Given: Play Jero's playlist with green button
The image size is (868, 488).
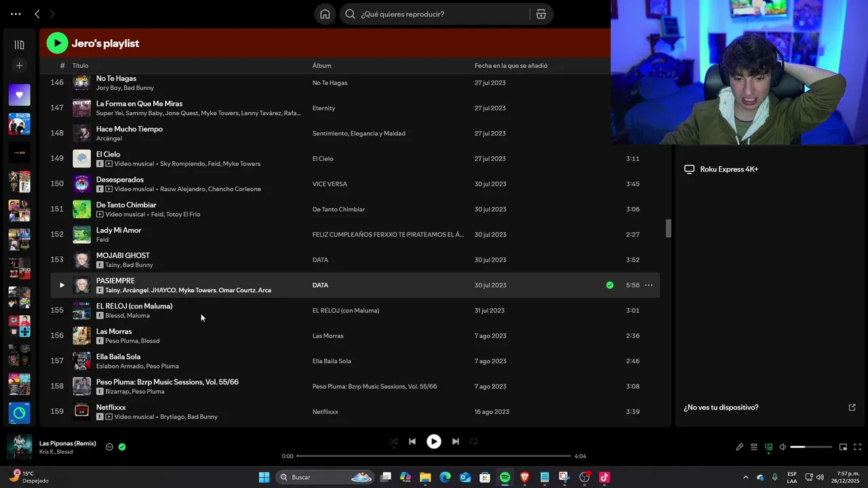Looking at the screenshot, I should [x=57, y=43].
